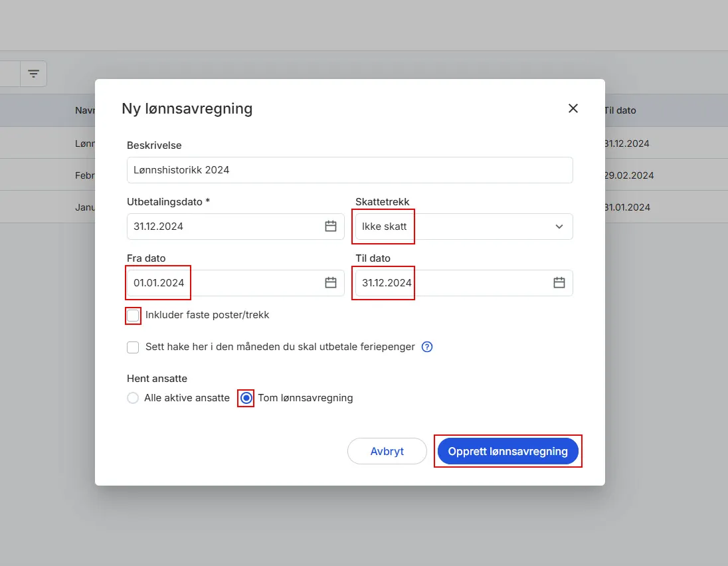The width and height of the screenshot is (728, 566).
Task: Click inside the Beskrivelse text field
Action: 349,169
